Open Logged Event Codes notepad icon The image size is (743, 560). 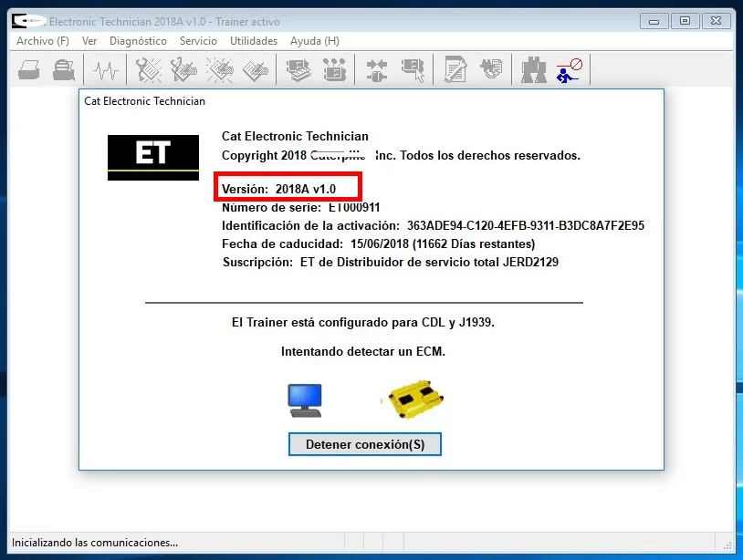coord(255,70)
